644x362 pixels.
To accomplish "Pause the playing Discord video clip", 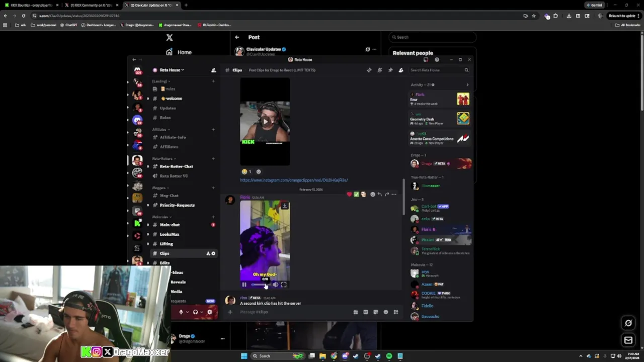I will (x=244, y=285).
